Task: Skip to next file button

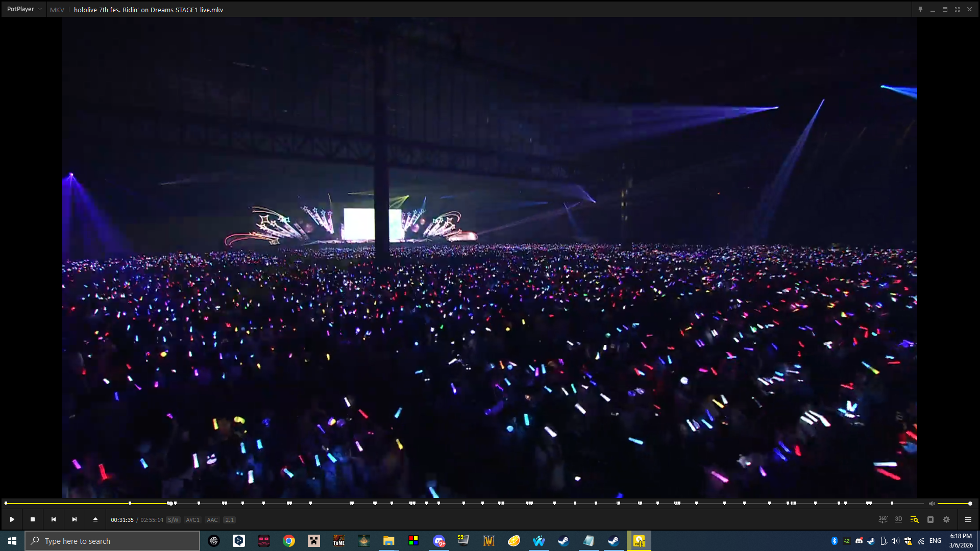Action: tap(75, 519)
